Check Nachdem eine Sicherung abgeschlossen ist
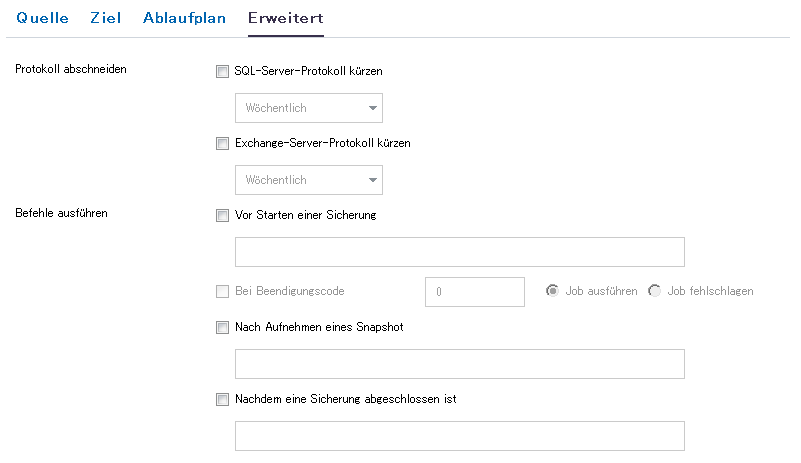 (x=222, y=399)
